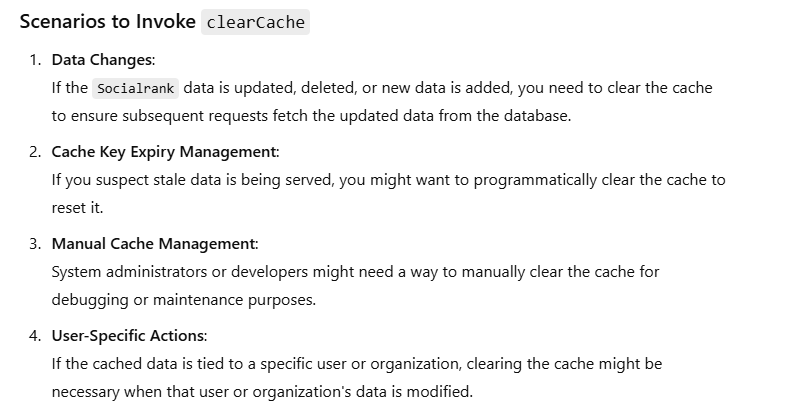Click the Socialrank inline code snippet
The image size is (785, 415).
click(x=136, y=88)
